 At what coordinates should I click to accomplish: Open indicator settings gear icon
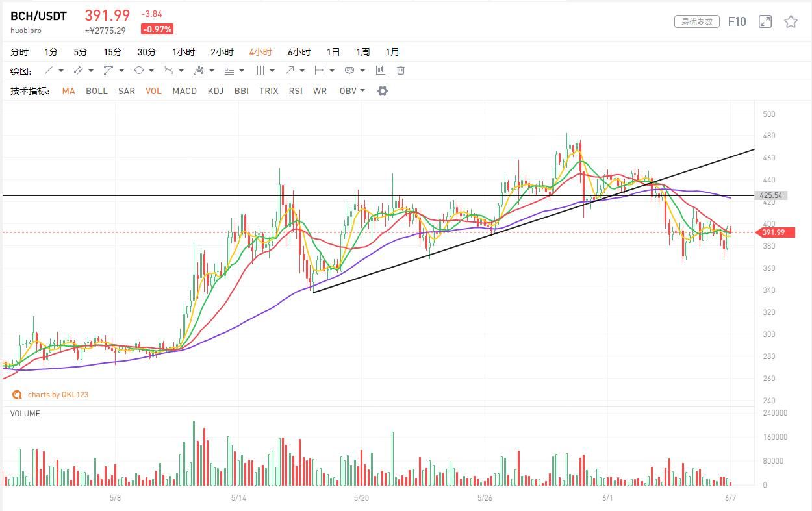pyautogui.click(x=383, y=91)
